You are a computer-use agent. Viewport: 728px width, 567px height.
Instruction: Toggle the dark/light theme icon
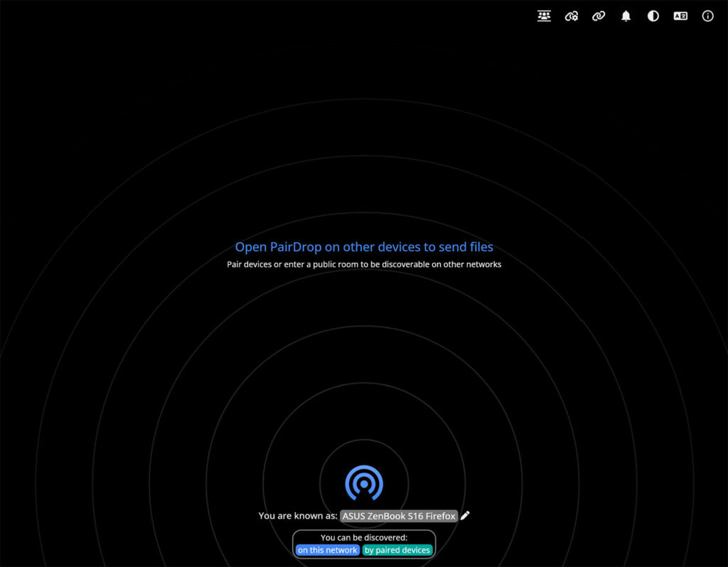click(653, 16)
